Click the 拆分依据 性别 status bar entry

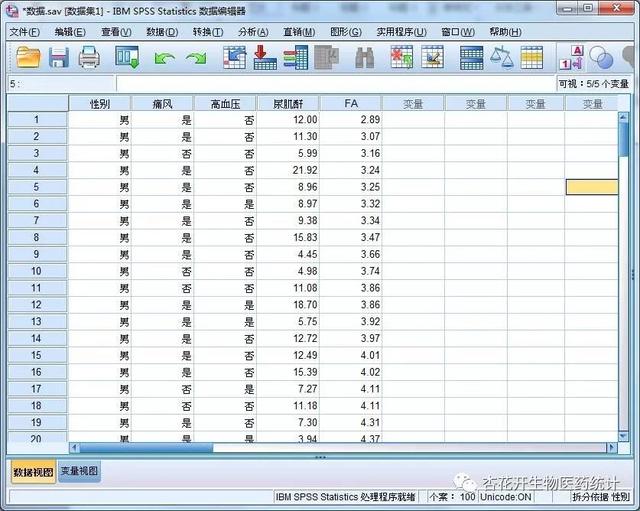point(600,497)
